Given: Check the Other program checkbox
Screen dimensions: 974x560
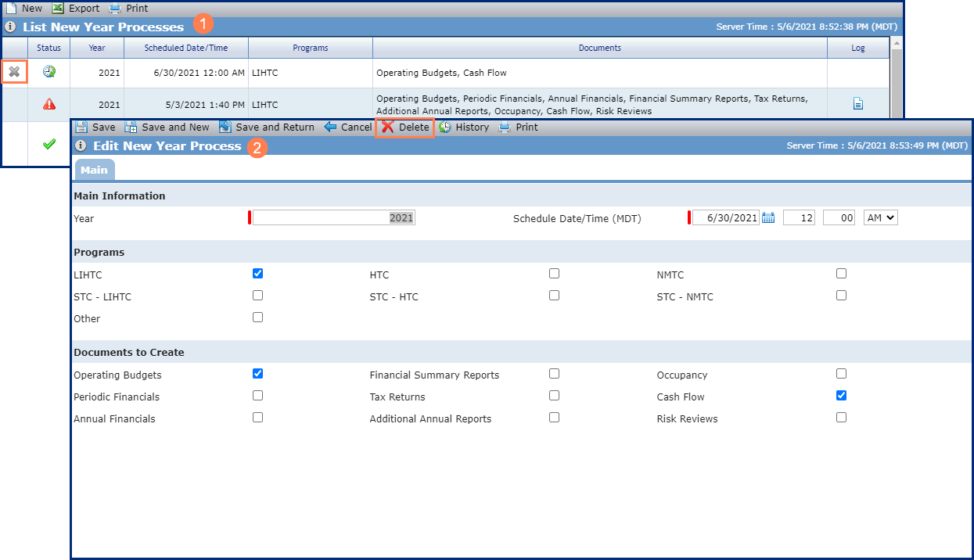Looking at the screenshot, I should (258, 318).
